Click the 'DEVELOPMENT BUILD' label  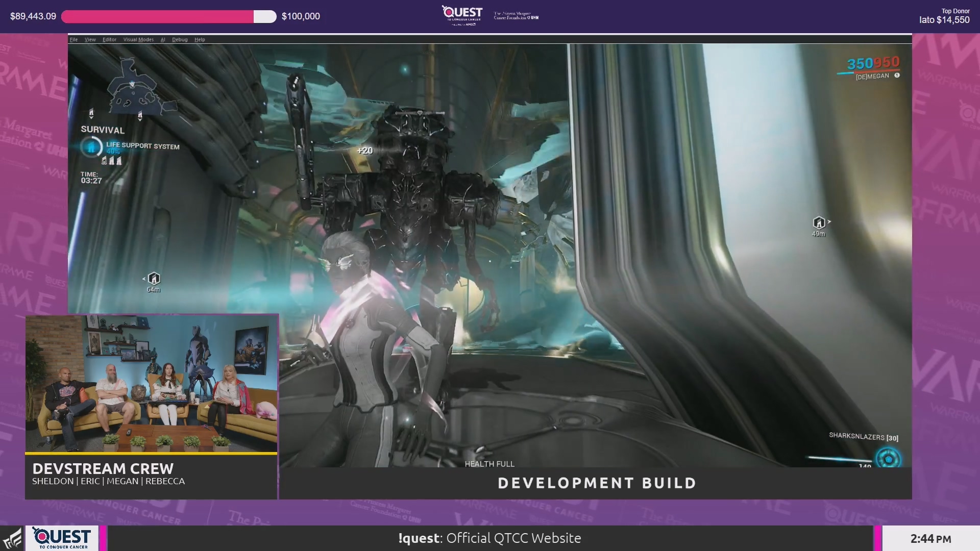coord(597,483)
